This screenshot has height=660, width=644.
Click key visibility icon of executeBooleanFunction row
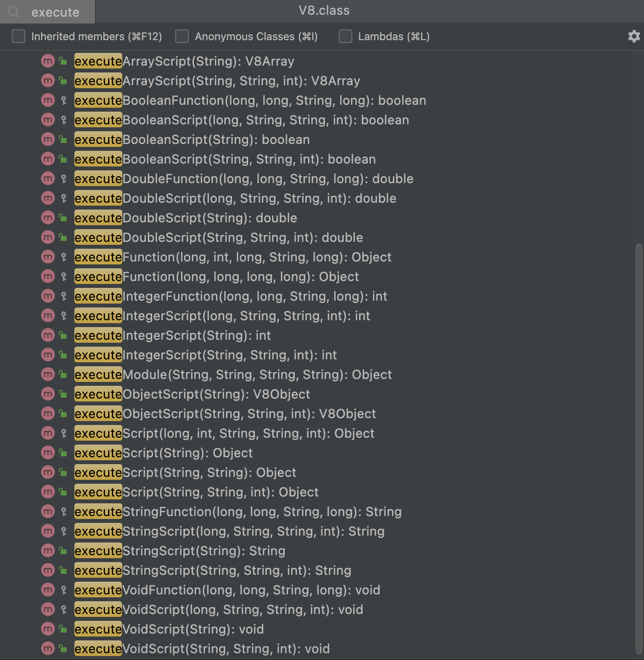pyautogui.click(x=64, y=100)
